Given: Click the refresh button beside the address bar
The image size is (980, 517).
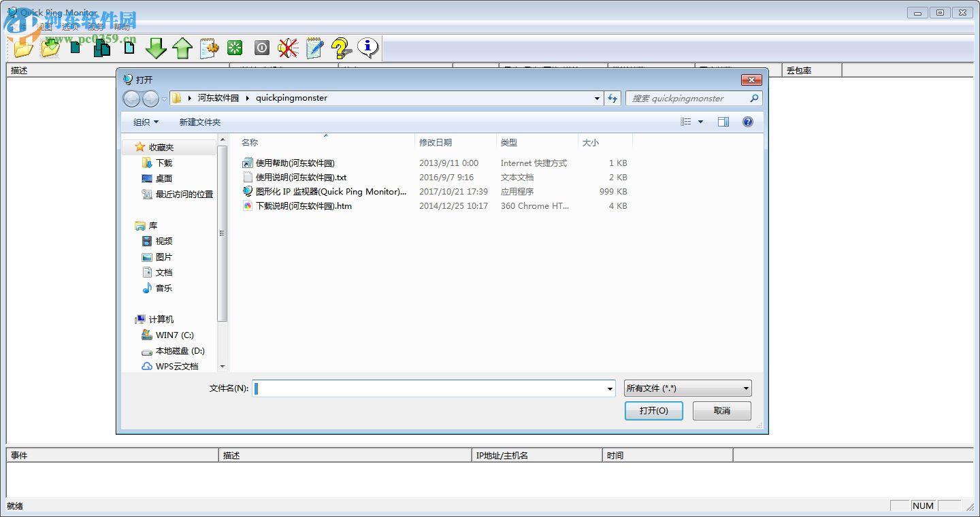Looking at the screenshot, I should coord(612,98).
